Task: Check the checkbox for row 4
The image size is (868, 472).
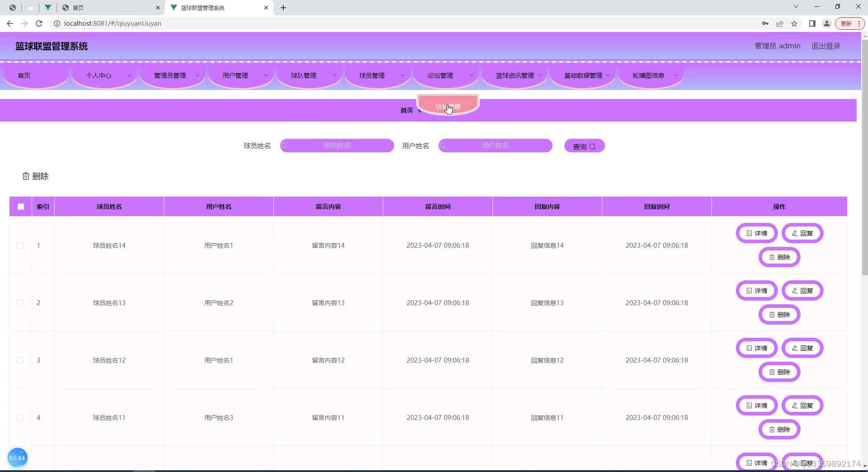Action: point(20,418)
